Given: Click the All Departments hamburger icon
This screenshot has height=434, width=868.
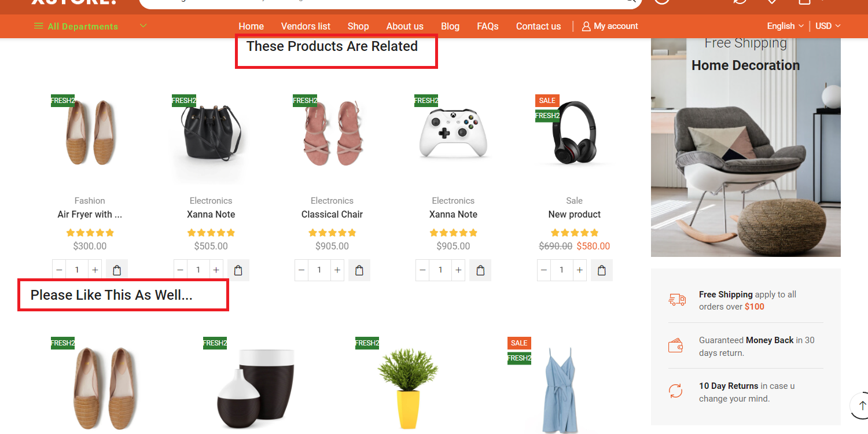Looking at the screenshot, I should (39, 26).
